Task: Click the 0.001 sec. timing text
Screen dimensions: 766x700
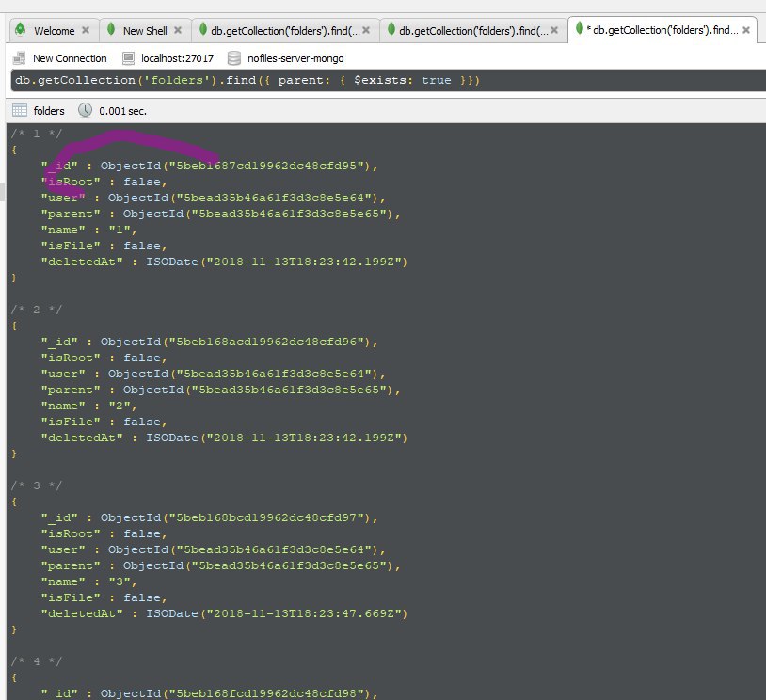Action: point(122,111)
